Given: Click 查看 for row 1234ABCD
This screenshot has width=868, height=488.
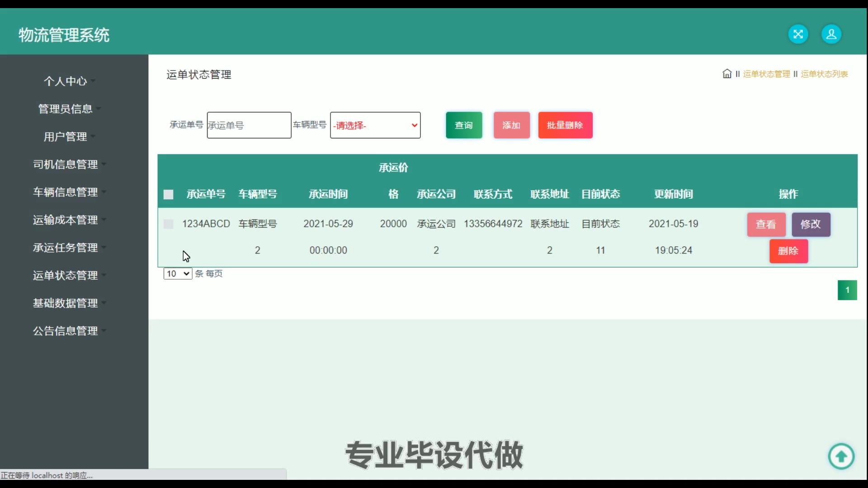Looking at the screenshot, I should pos(766,225).
